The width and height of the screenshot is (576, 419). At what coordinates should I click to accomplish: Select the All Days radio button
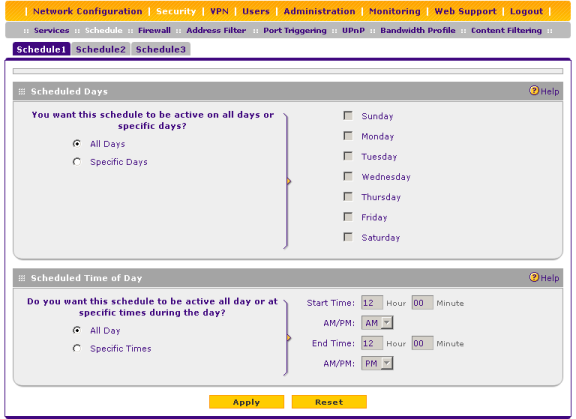[77, 144]
